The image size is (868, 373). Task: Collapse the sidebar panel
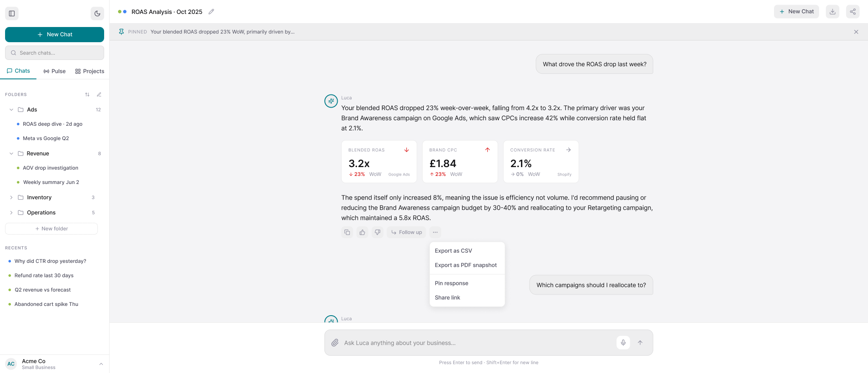point(12,14)
